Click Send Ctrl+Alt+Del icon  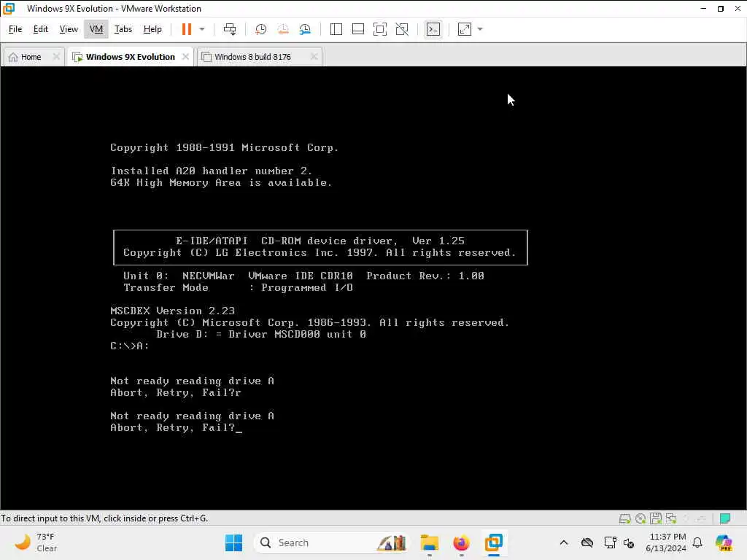click(230, 29)
